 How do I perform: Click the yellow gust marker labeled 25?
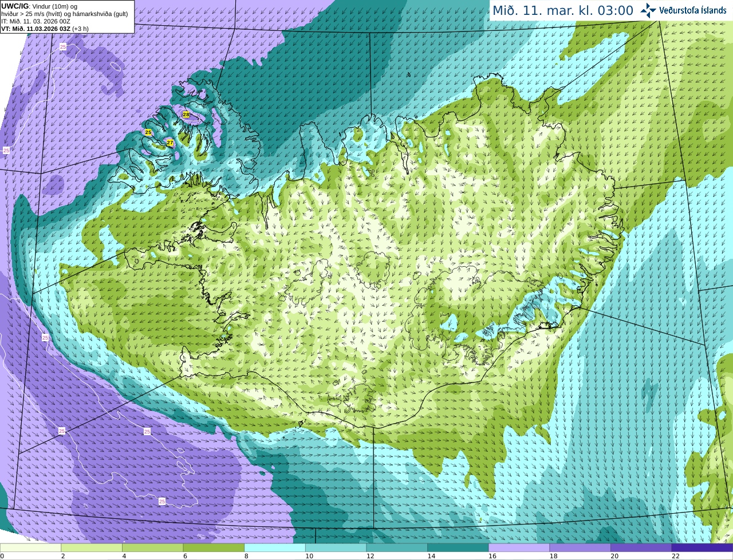point(148,132)
